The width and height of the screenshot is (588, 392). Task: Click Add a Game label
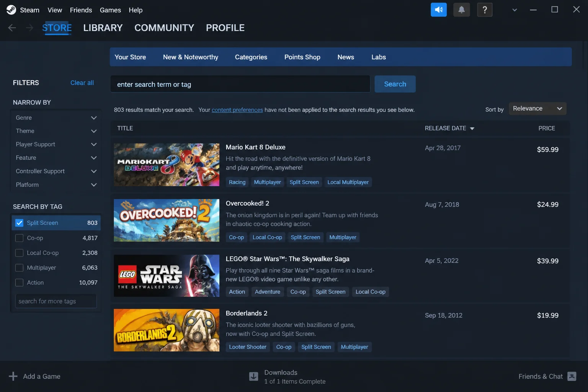click(42, 376)
